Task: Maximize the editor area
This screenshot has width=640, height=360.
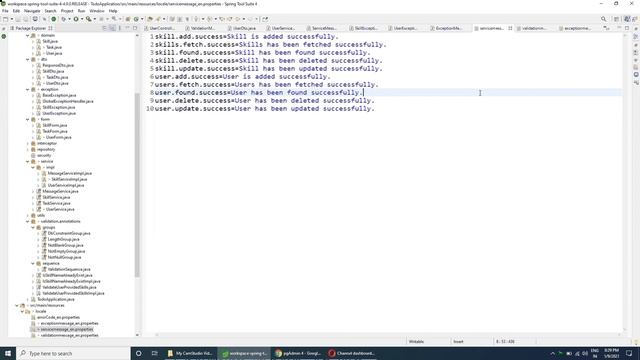Action: coord(627,28)
